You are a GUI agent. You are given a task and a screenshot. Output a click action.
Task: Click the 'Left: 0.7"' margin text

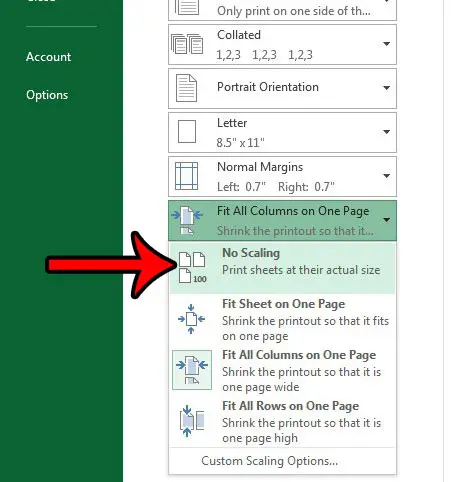(241, 187)
